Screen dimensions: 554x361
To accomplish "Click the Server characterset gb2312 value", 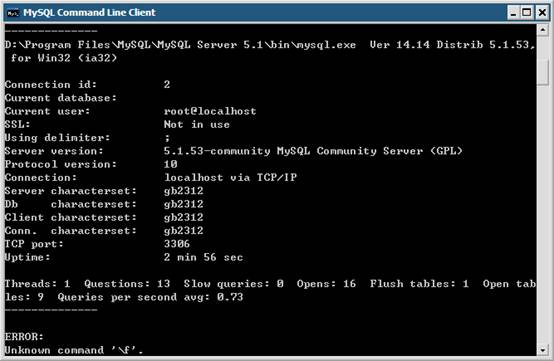I will [x=183, y=191].
